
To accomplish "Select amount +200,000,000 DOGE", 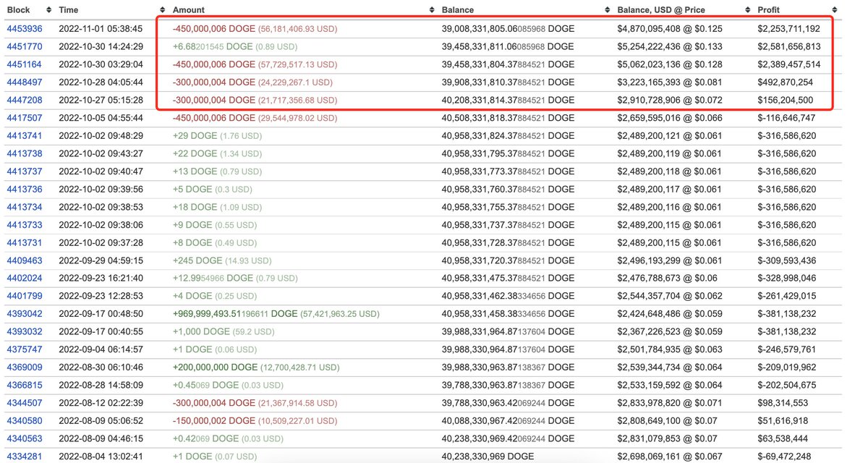I will point(215,368).
